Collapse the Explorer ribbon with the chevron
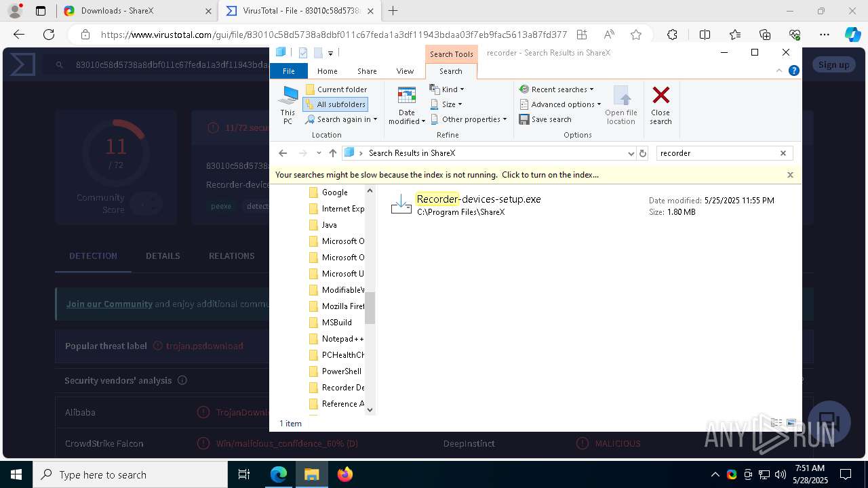The image size is (868, 488). pyautogui.click(x=779, y=70)
